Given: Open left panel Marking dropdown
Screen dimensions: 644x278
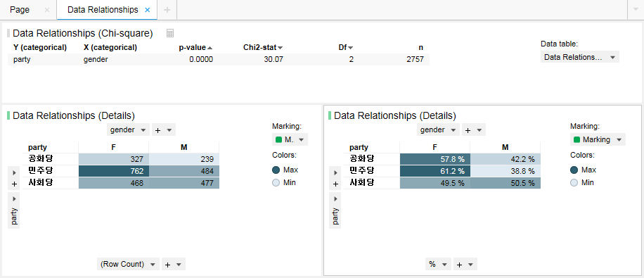Looking at the screenshot, I should pyautogui.click(x=290, y=139).
